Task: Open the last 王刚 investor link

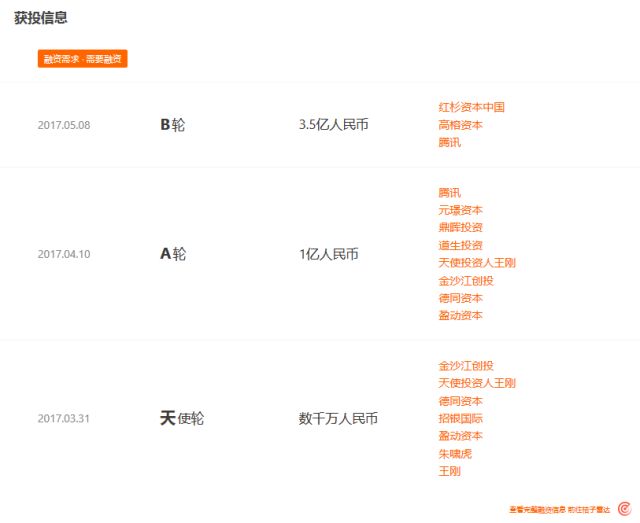Action: (x=449, y=471)
